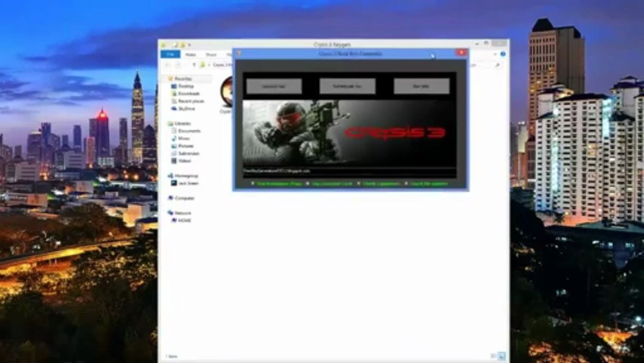Screen dimensions: 644x363
Task: Open Subversion library in sidebar
Action: pyautogui.click(x=189, y=153)
